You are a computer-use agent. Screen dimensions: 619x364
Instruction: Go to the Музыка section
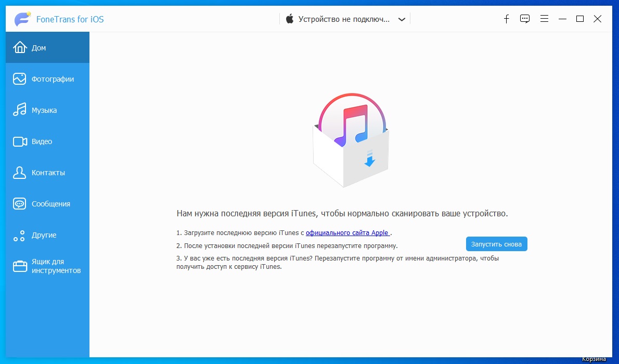pos(47,110)
